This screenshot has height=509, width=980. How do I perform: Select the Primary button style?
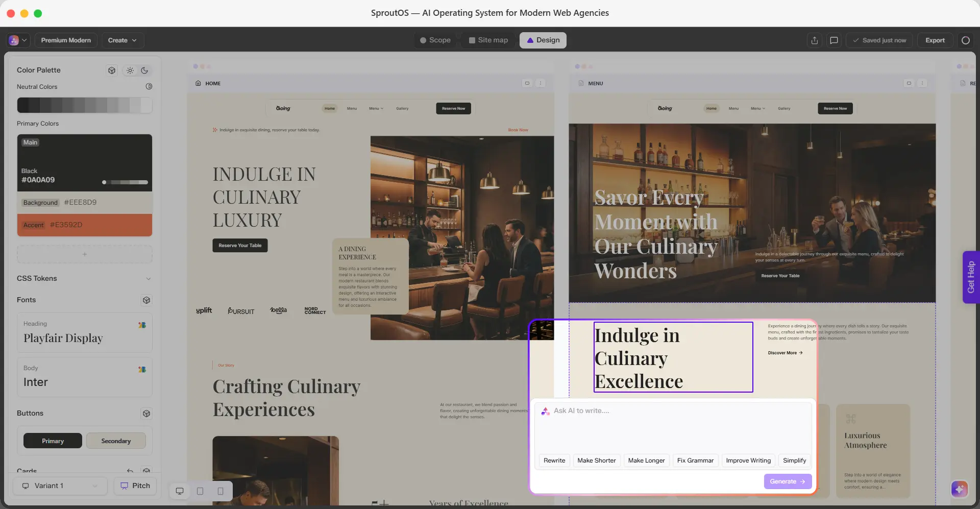pyautogui.click(x=53, y=441)
